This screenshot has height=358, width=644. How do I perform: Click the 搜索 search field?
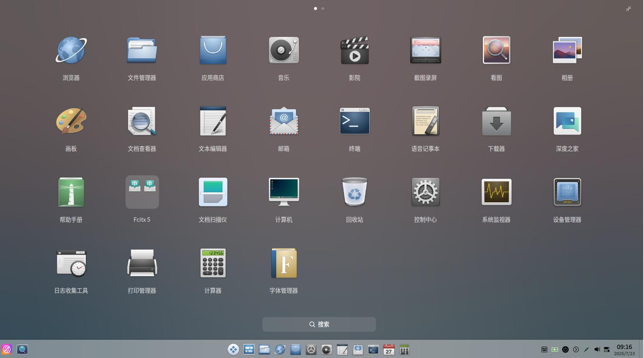coord(319,324)
